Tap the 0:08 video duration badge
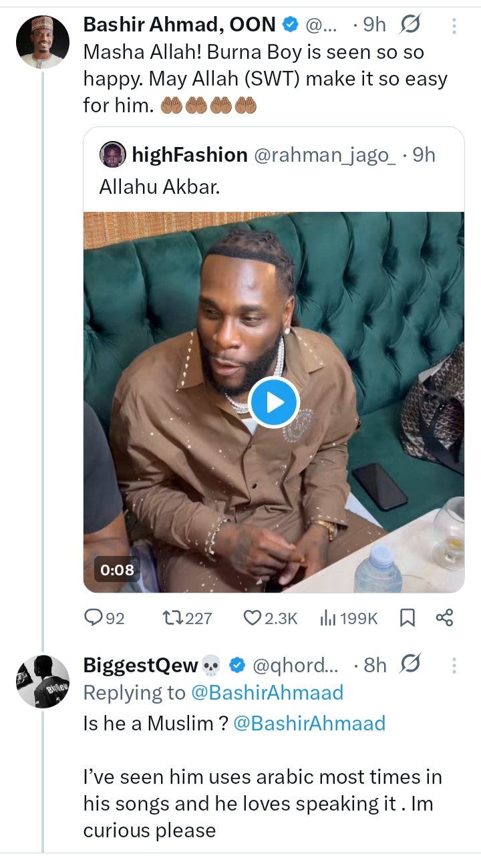This screenshot has height=868, width=481. [117, 570]
